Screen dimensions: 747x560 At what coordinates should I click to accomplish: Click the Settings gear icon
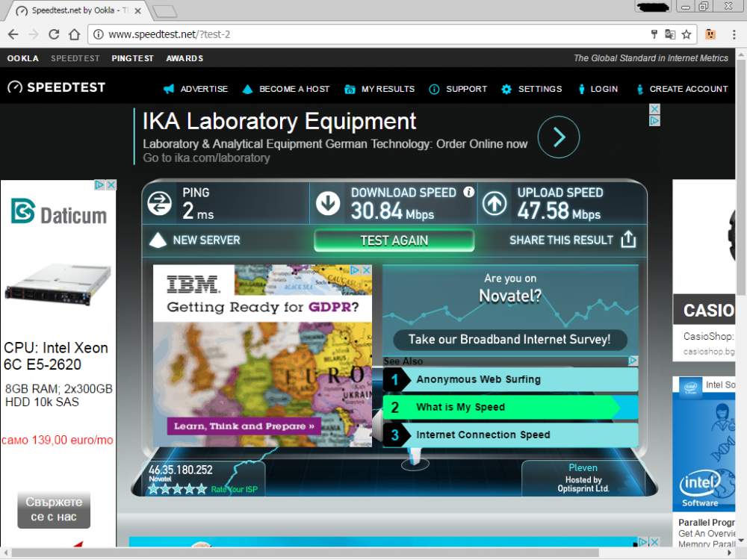click(506, 89)
